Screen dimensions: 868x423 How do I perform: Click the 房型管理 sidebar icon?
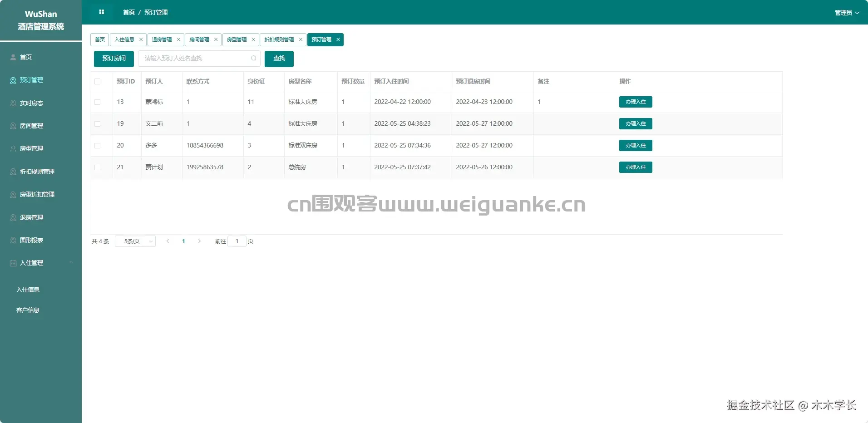[13, 148]
